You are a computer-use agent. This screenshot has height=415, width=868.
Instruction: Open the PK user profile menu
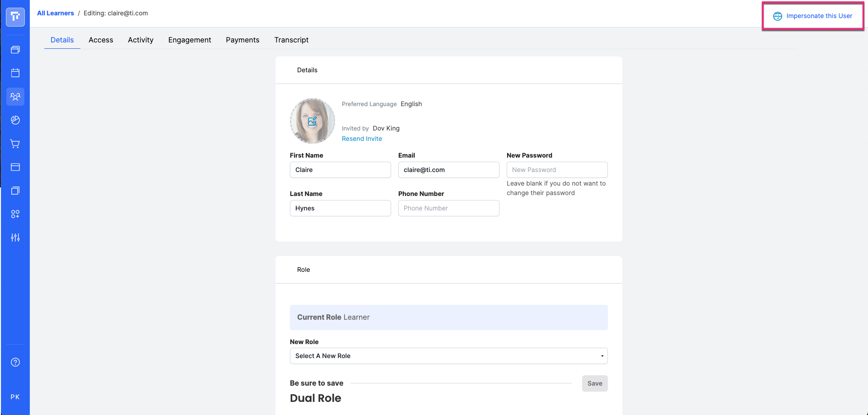pos(15,397)
